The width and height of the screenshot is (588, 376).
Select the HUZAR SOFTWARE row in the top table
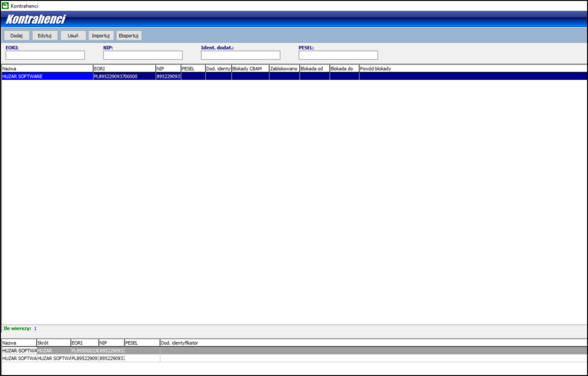point(46,76)
